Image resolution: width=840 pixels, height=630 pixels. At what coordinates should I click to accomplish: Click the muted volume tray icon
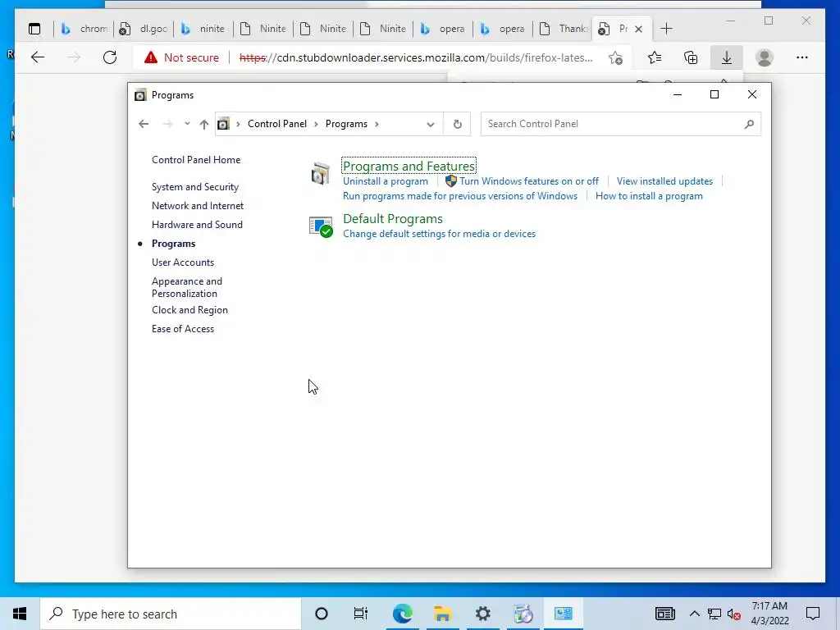click(x=734, y=614)
